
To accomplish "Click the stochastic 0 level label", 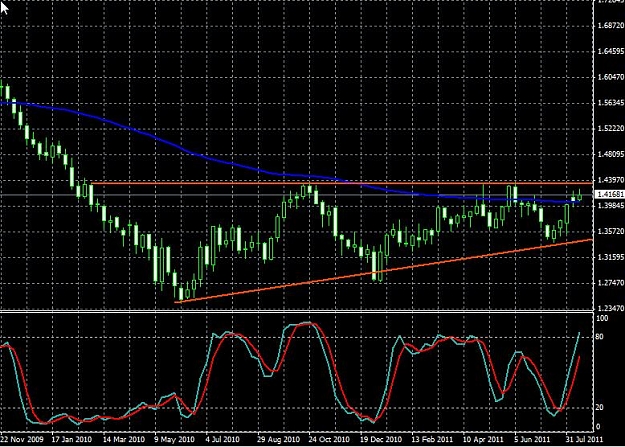I will pos(597,426).
